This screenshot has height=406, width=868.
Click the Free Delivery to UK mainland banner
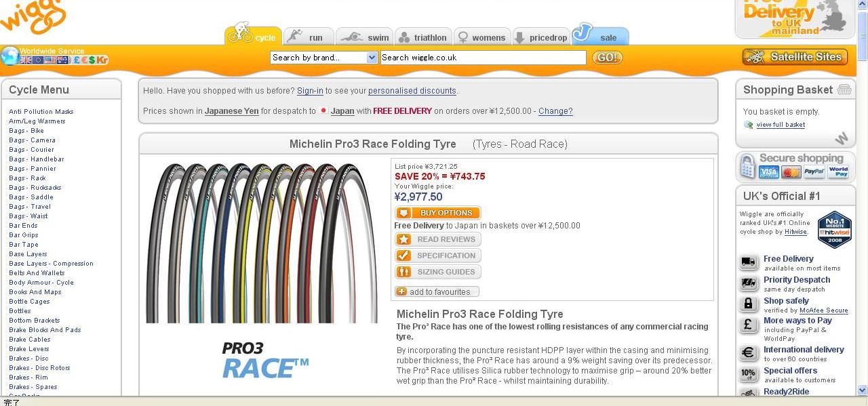(x=795, y=19)
